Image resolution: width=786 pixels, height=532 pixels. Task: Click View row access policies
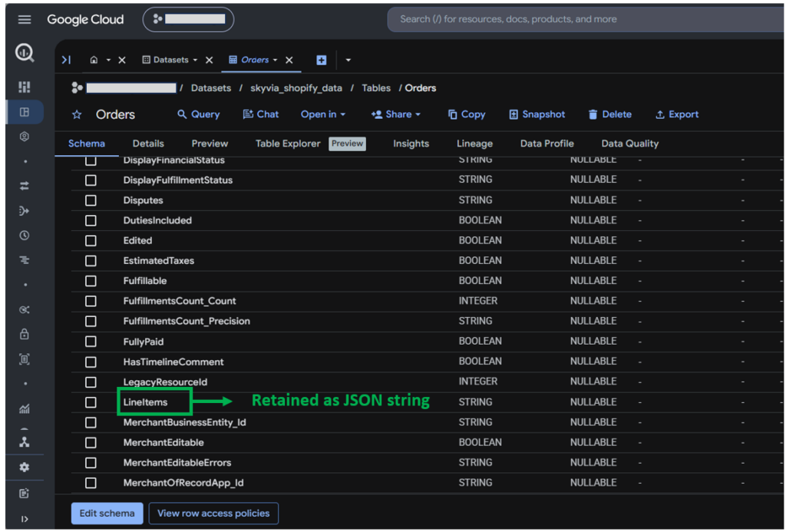213,514
